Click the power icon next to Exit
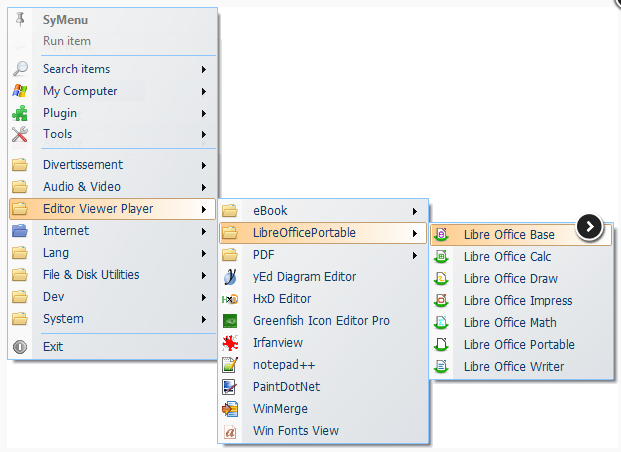 (20, 347)
